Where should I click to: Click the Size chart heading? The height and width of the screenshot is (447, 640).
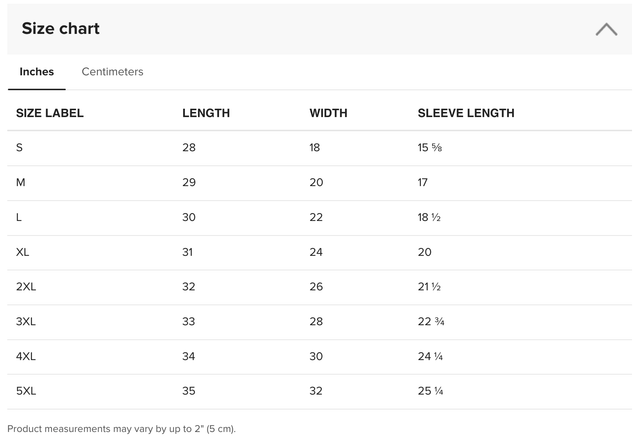coord(61,29)
